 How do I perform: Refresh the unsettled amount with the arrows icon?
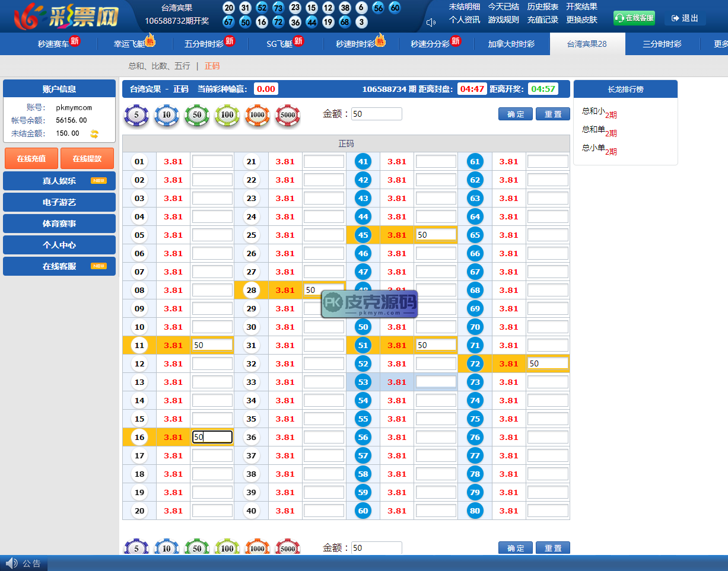pos(94,134)
